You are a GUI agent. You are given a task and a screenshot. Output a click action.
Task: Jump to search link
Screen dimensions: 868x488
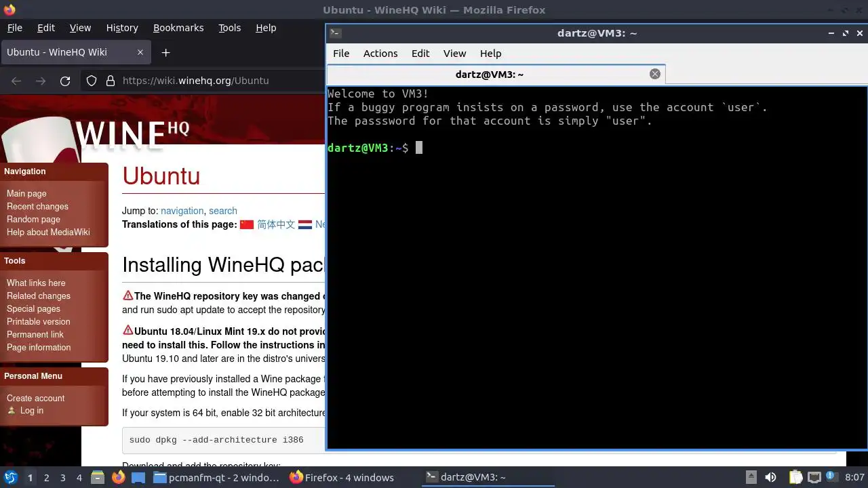coord(223,211)
